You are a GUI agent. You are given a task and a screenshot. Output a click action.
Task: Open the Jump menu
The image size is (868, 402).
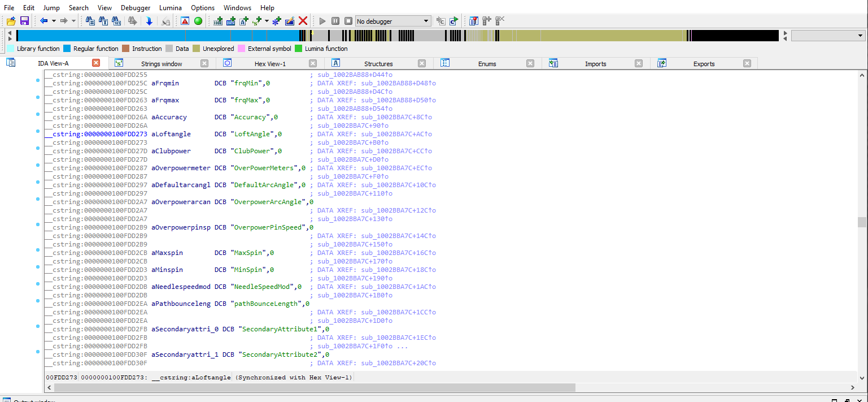pos(51,7)
